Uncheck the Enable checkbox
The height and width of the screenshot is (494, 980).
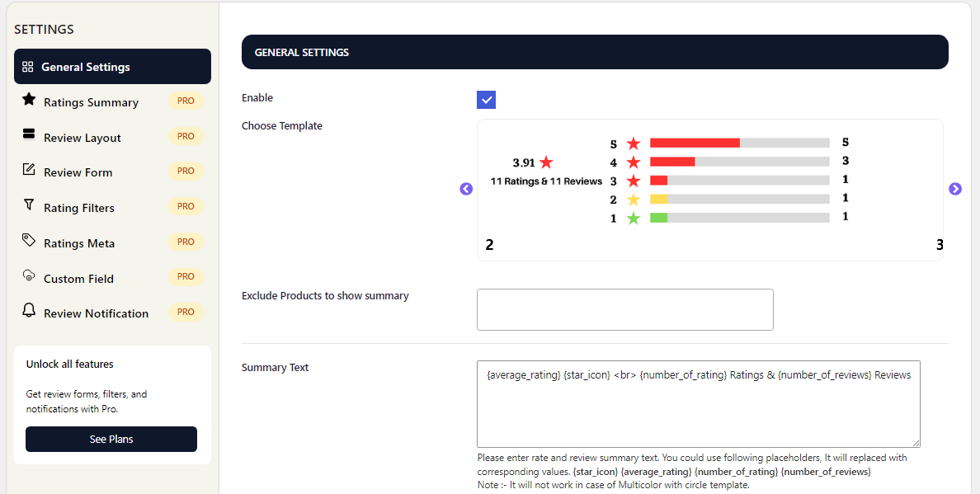tap(486, 99)
